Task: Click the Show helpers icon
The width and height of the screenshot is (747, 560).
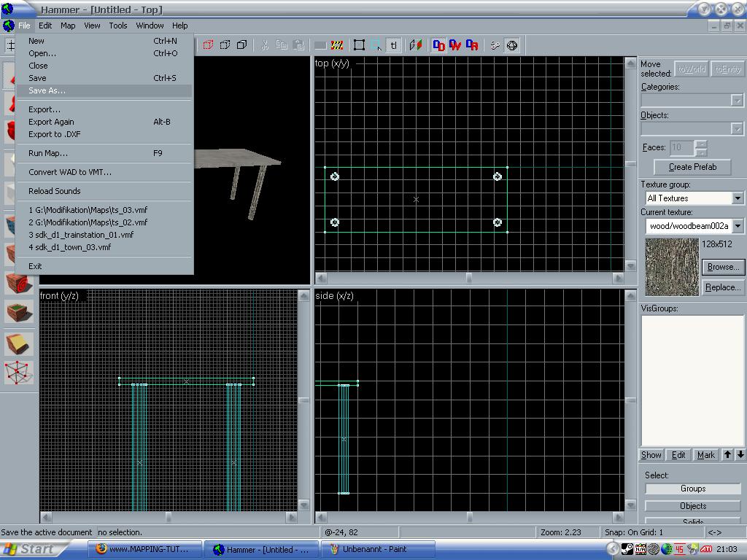Action: [x=495, y=45]
